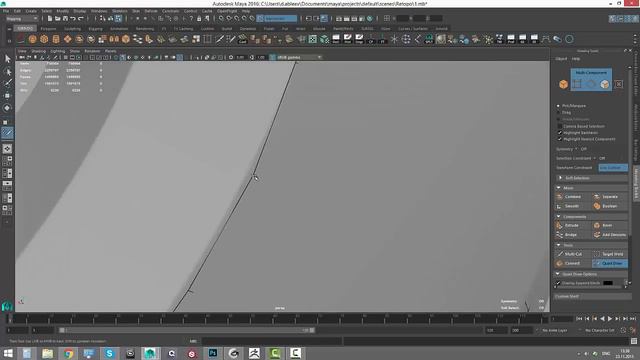Click the Combine button
This screenshot has height=360, width=640.
[573, 197]
